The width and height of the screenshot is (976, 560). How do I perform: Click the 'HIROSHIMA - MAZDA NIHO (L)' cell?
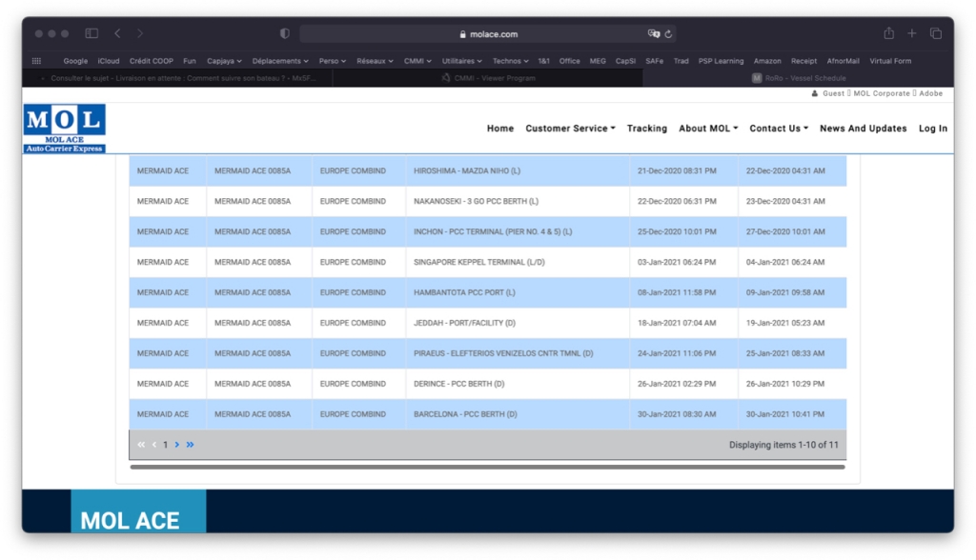518,170
